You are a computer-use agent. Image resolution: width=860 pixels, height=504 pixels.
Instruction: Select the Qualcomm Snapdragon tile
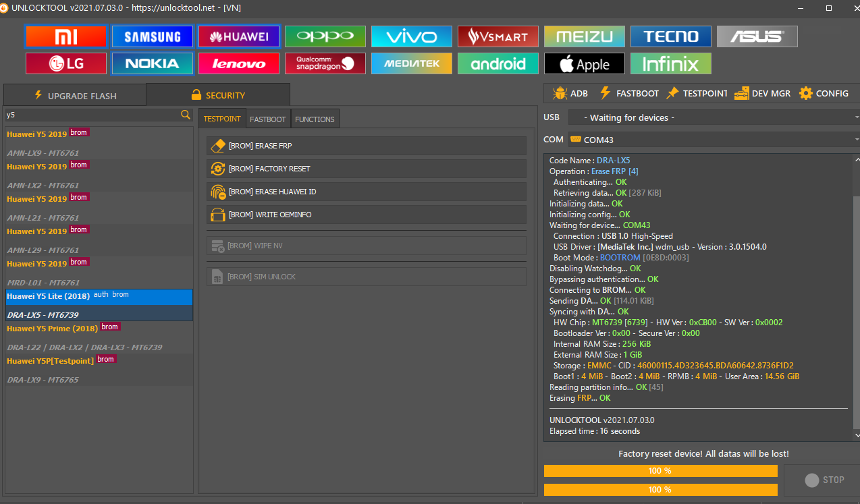pyautogui.click(x=325, y=63)
